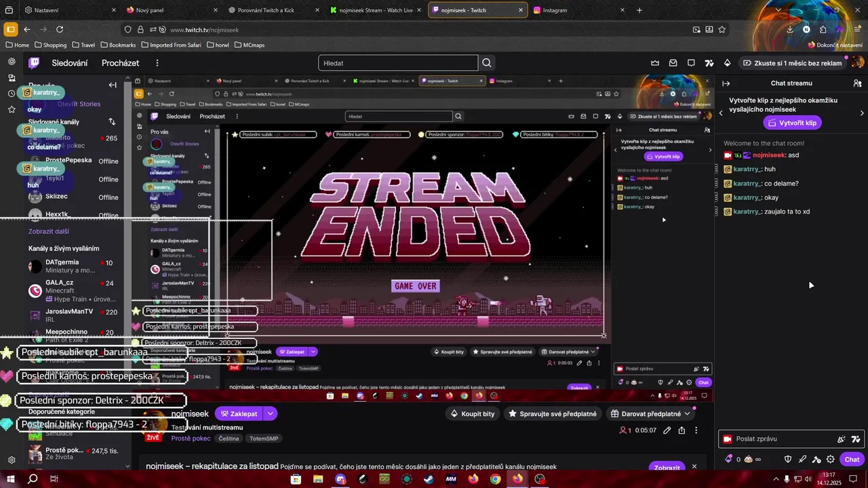The image size is (868, 488).
Task: Expand Darovat předplatné dropdown
Action: pos(687,413)
